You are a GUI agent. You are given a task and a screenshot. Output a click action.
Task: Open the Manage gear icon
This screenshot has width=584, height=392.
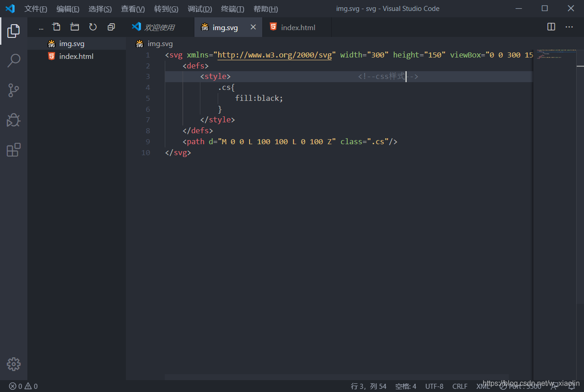14,364
